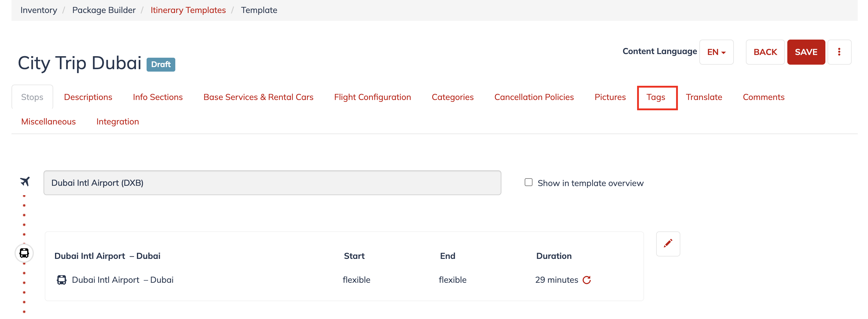Image resolution: width=868 pixels, height=319 pixels.
Task: Open the three-dot more options menu
Action: pos(839,52)
